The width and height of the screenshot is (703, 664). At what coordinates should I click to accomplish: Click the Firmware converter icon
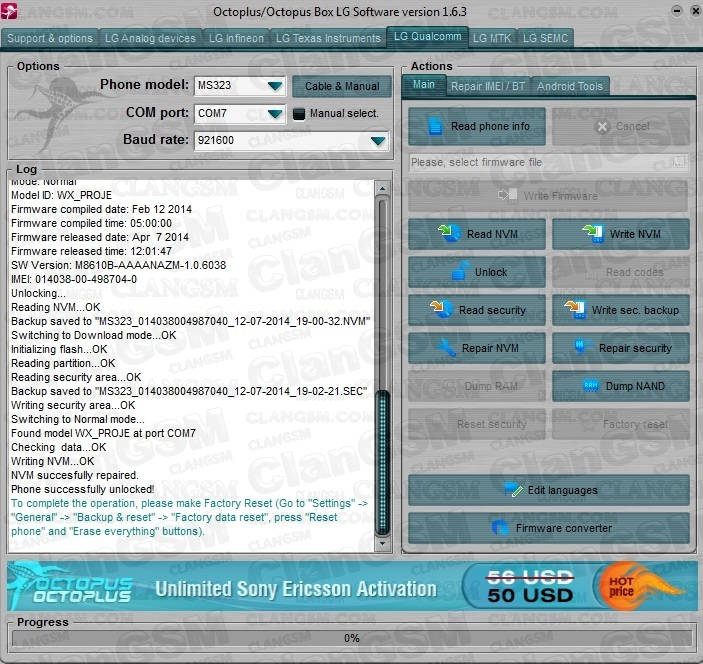[500, 528]
